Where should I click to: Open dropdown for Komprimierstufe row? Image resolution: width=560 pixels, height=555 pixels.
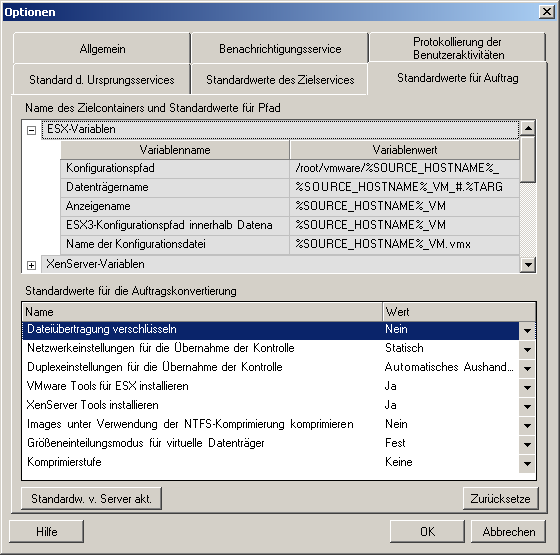(x=527, y=463)
